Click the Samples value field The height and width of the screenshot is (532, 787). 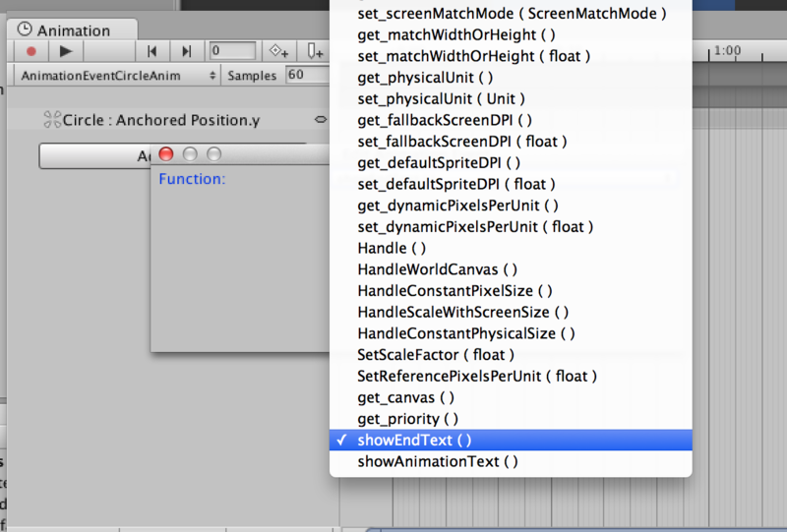[308, 76]
